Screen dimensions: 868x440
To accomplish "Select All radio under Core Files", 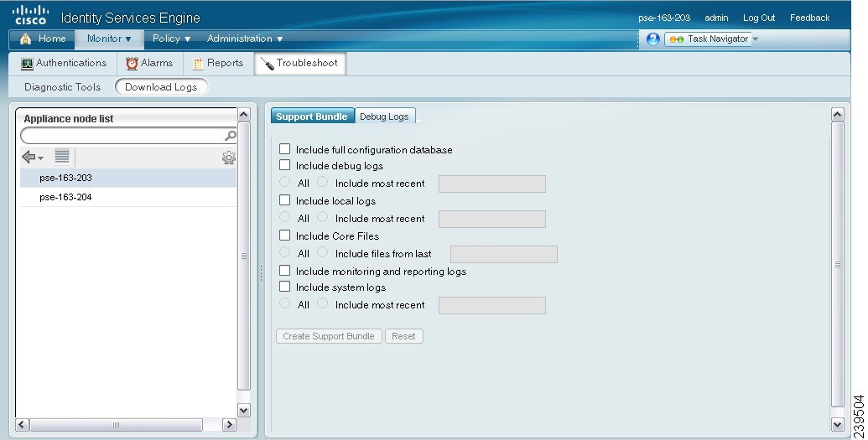I will 284,252.
